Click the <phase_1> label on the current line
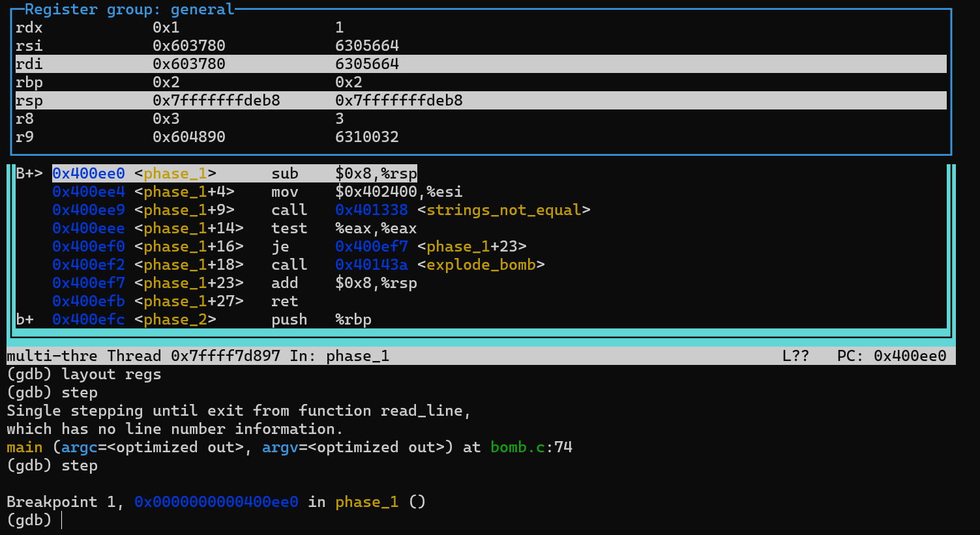980x535 pixels. click(x=175, y=173)
